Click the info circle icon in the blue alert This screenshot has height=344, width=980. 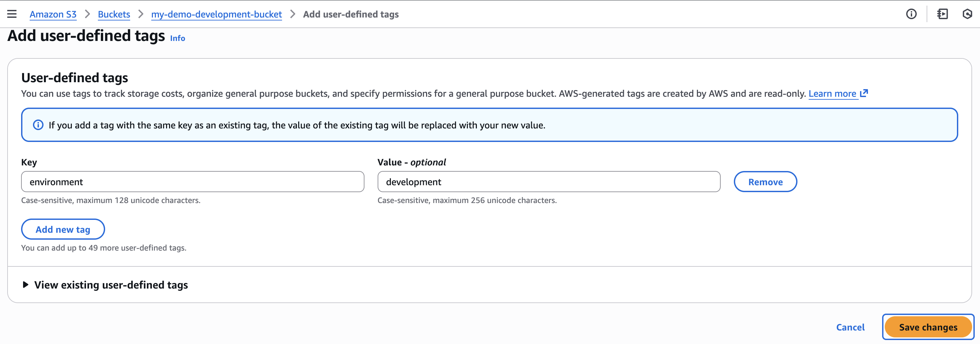pos(38,125)
